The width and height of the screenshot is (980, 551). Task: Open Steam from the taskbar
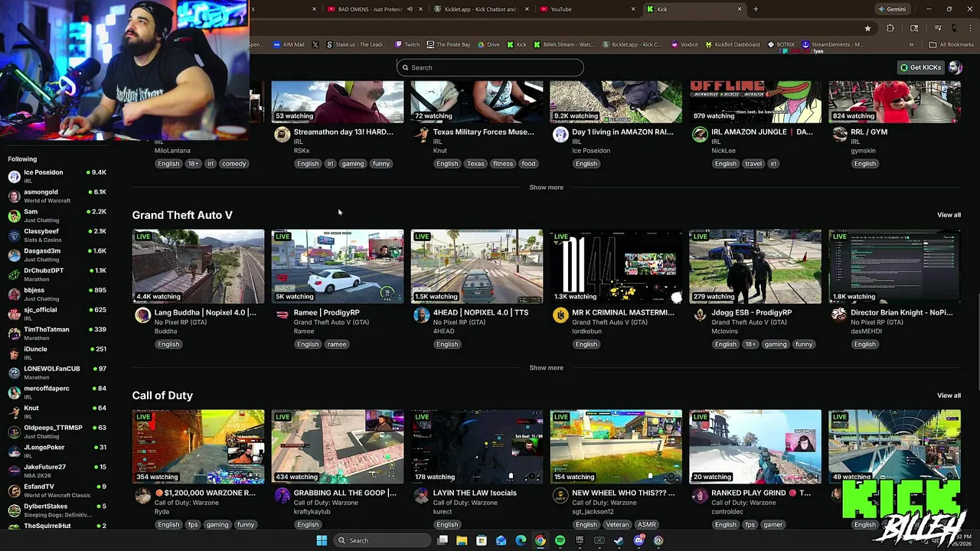(619, 540)
